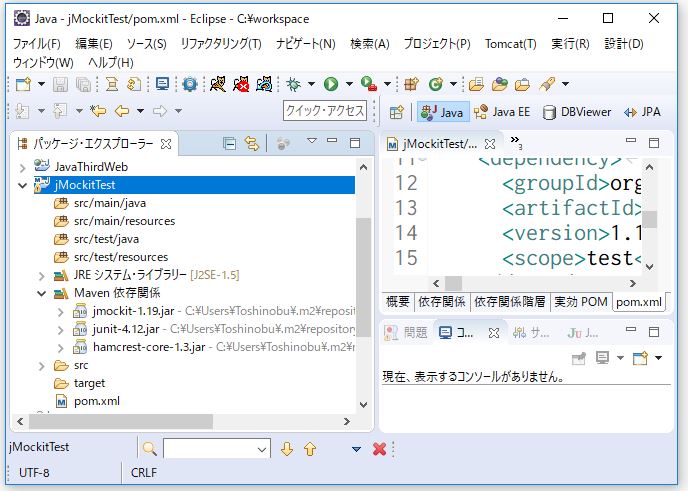The image size is (688, 491).
Task: Click the Open Perspective icon
Action: pos(396,112)
